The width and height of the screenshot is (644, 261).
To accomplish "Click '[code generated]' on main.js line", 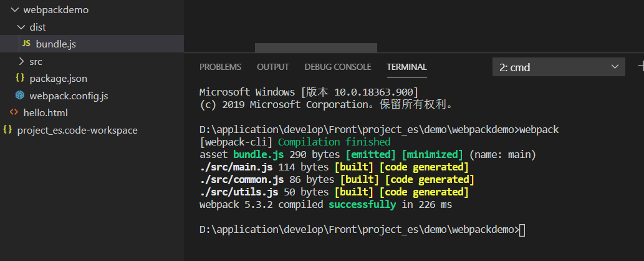I will pyautogui.click(x=424, y=167).
